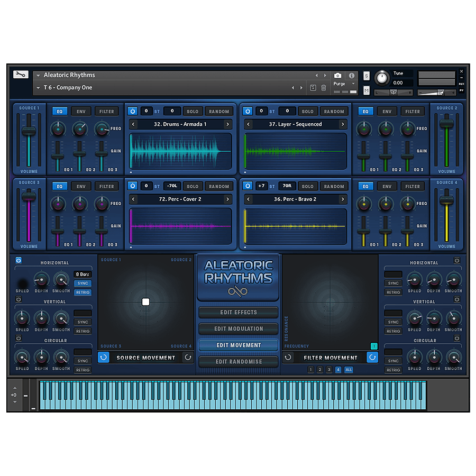
Task: Open the wrench instrument edit icon
Action: (21, 75)
